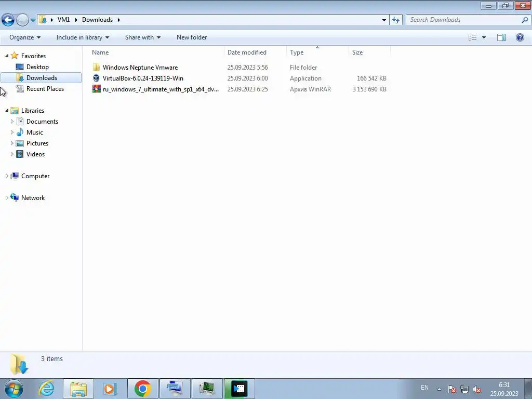Collapse the Libraries group
Screen dimensions: 532x399
click(x=7, y=110)
